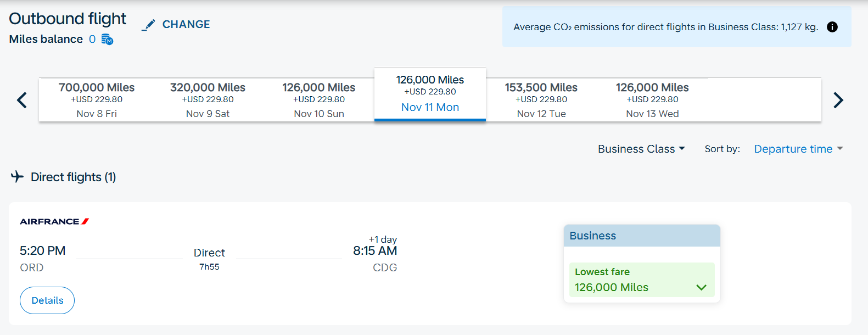Click the Air France logo
Screen dimensions: 868x335
pyautogui.click(x=54, y=221)
